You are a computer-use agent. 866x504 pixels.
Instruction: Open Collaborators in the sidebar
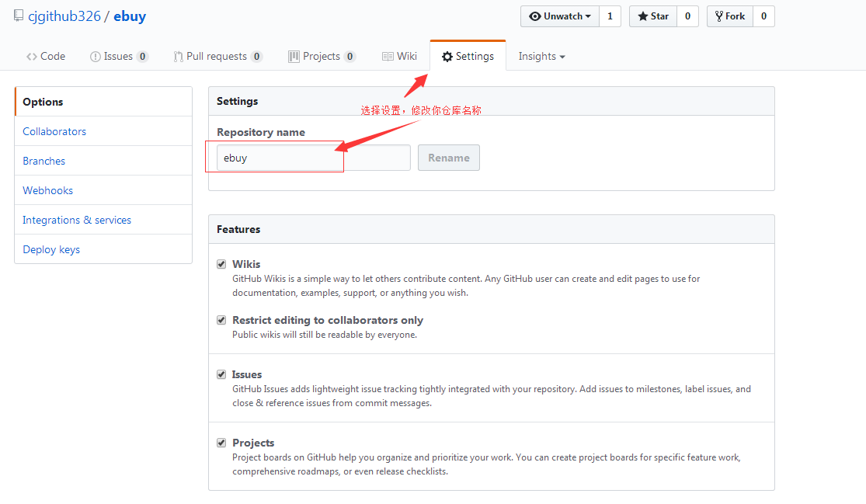pos(104,131)
